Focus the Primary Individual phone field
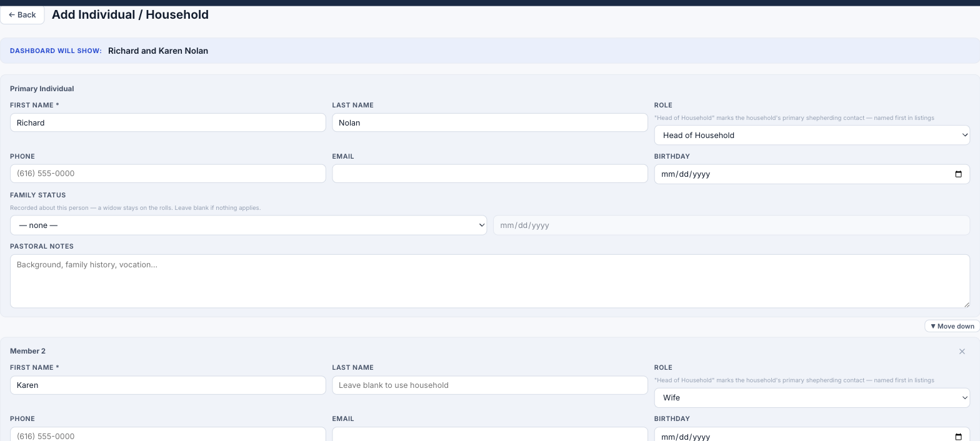980x441 pixels. pos(168,174)
